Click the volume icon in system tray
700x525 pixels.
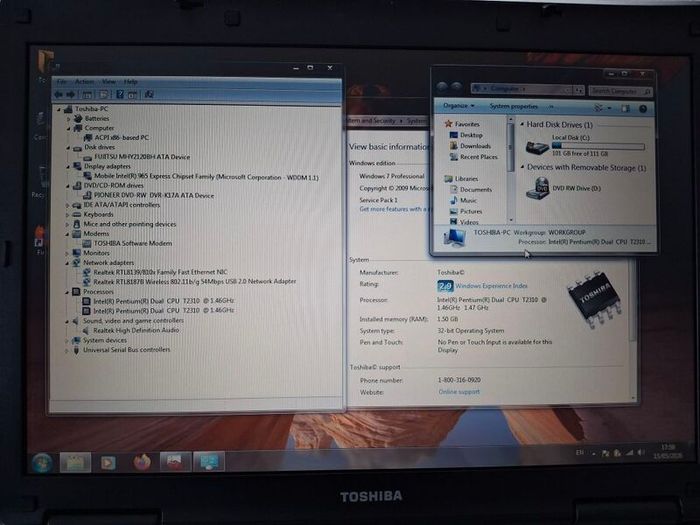tap(641, 453)
